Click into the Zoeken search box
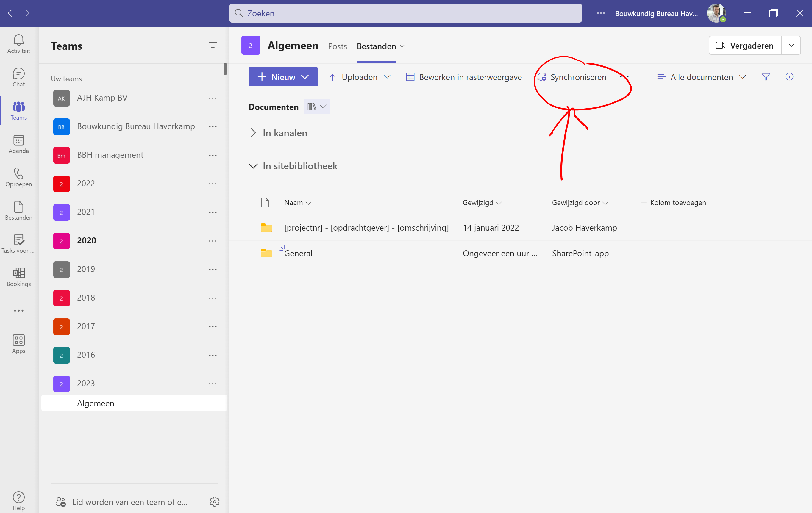Viewport: 812px width, 513px height. point(405,13)
